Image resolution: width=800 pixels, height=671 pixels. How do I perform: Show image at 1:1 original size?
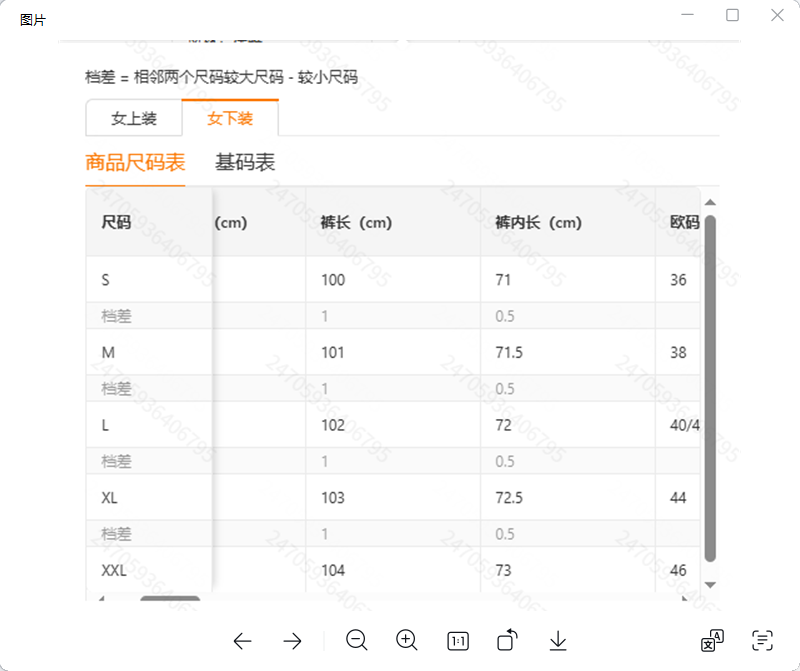tap(458, 641)
